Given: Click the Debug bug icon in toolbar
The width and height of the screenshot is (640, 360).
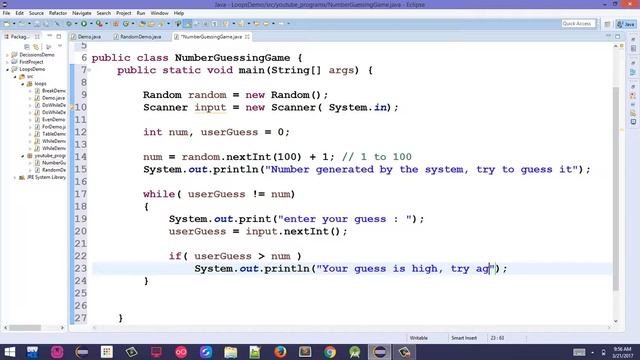Looking at the screenshot, I should (69, 24).
